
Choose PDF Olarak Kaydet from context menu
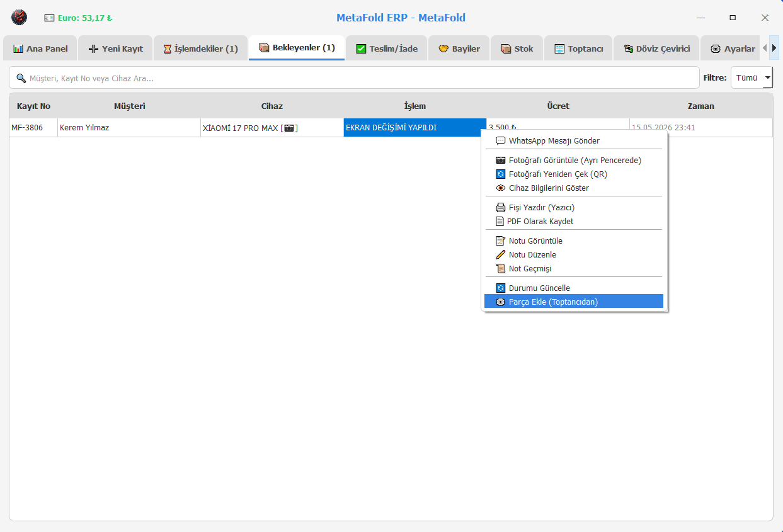(x=574, y=222)
